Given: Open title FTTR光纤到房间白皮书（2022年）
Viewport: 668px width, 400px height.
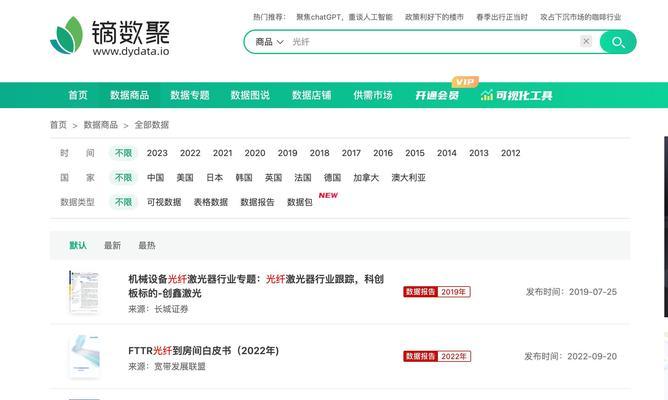Looking at the screenshot, I should 204,351.
